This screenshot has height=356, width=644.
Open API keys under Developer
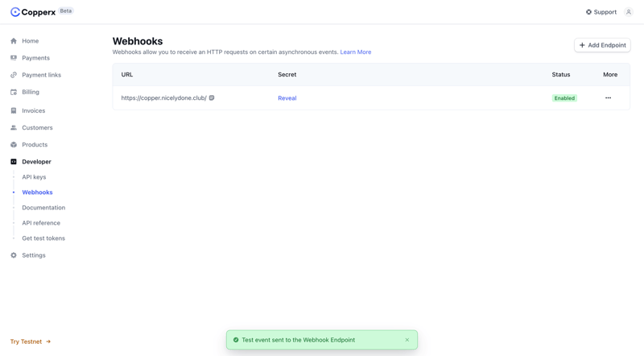[34, 176]
